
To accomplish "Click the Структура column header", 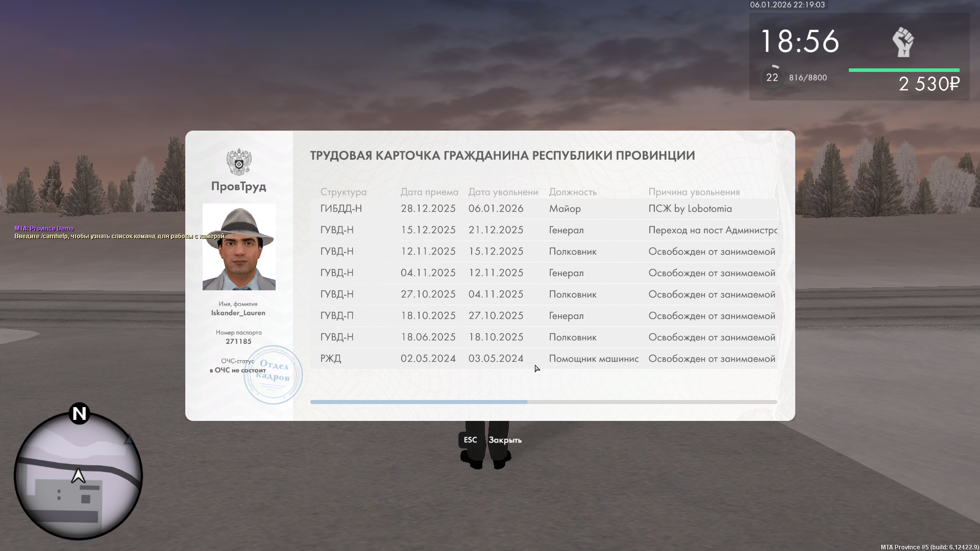I will click(x=343, y=192).
